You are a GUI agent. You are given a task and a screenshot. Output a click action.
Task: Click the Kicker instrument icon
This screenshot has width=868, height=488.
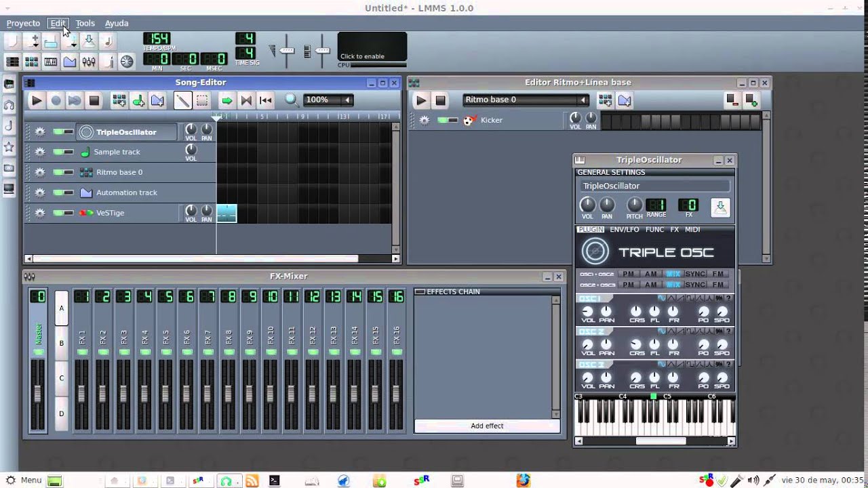(x=469, y=120)
